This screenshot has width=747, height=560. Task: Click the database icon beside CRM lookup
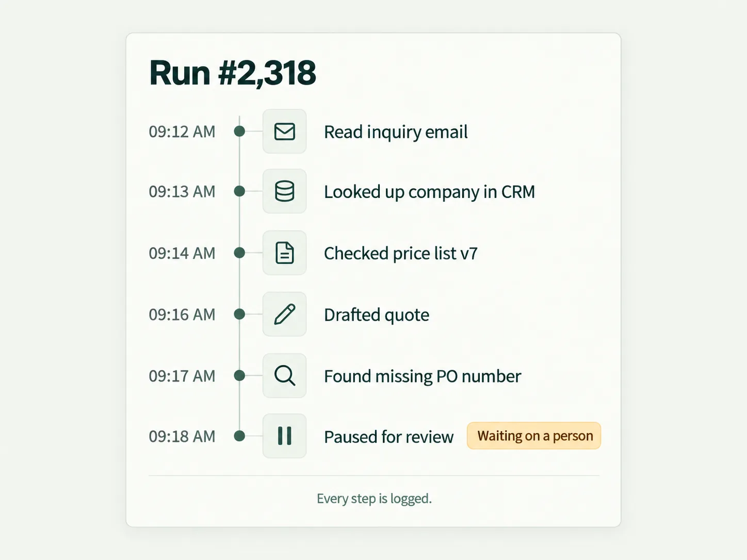coord(285,191)
